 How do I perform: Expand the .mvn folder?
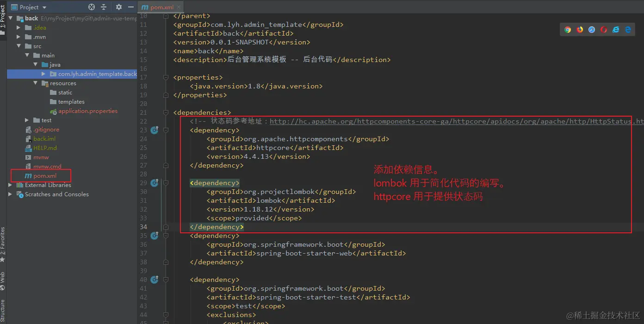[x=19, y=37]
